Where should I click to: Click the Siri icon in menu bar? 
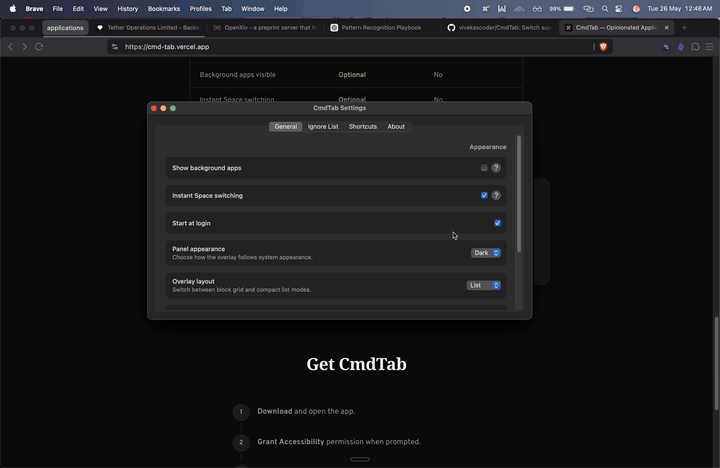636,8
